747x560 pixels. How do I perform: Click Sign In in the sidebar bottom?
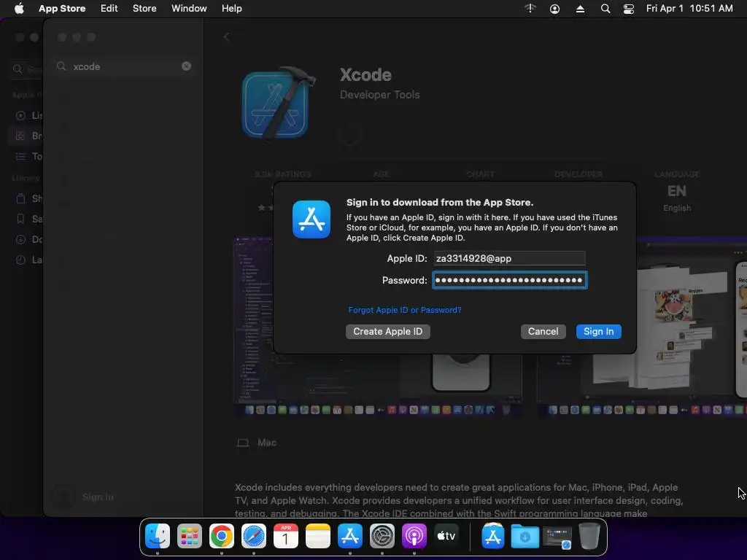[x=98, y=497]
